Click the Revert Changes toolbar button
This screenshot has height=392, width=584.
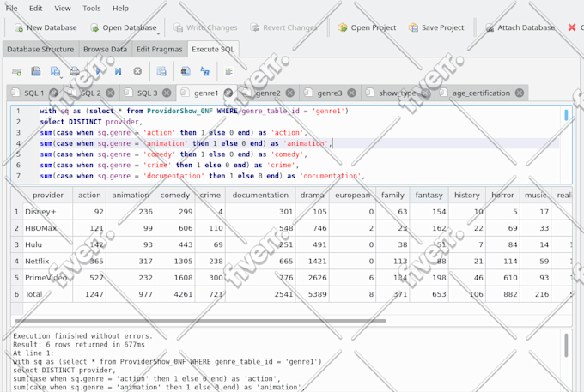point(283,27)
